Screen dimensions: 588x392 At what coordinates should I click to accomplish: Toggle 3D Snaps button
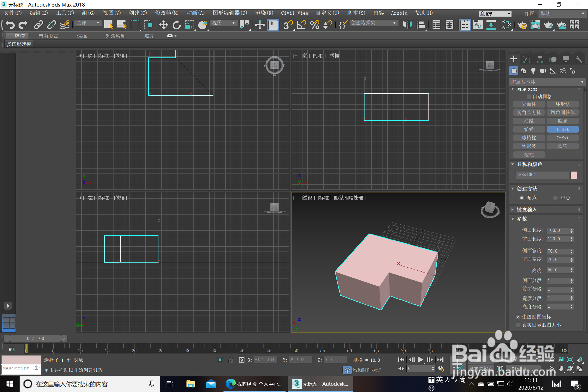[288, 25]
